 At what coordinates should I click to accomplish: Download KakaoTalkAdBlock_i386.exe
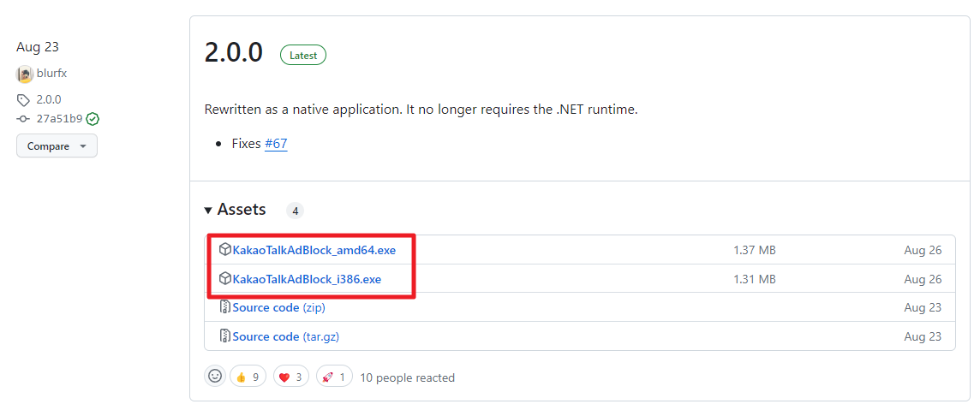coord(307,279)
